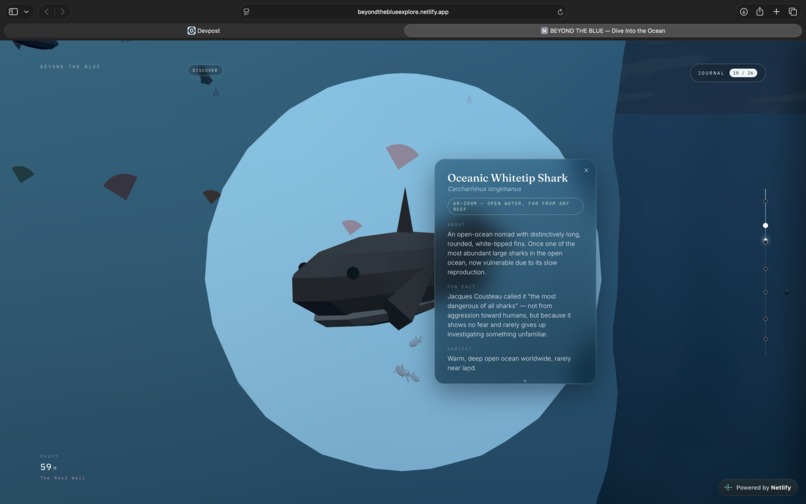Click the small pink fin near shark's back
The width and height of the screenshot is (806, 504).
coord(352,226)
